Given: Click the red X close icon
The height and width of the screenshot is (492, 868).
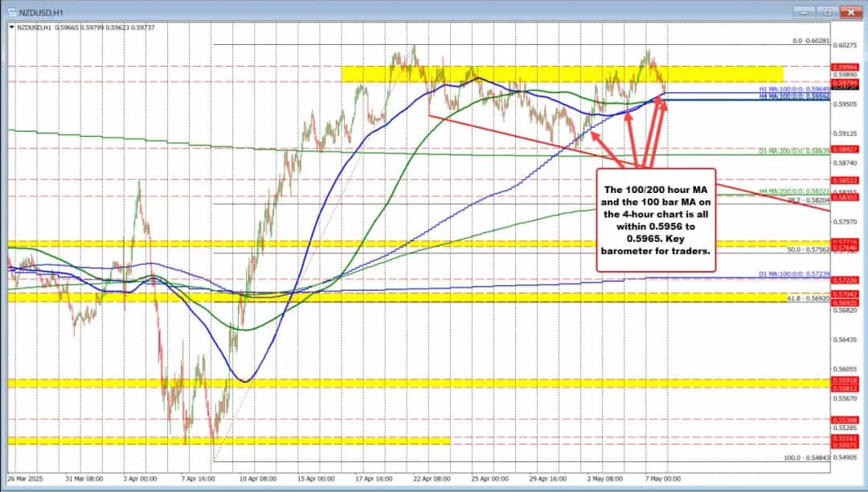Looking at the screenshot, I should coord(850,13).
